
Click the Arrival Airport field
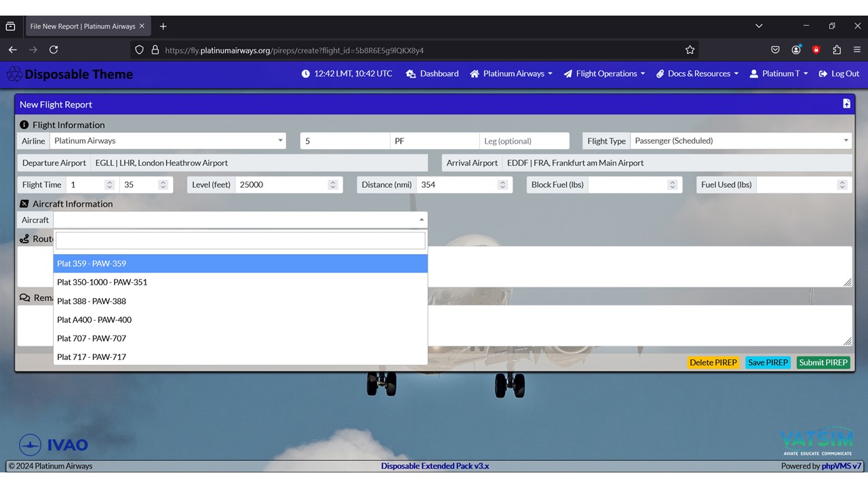(x=677, y=163)
